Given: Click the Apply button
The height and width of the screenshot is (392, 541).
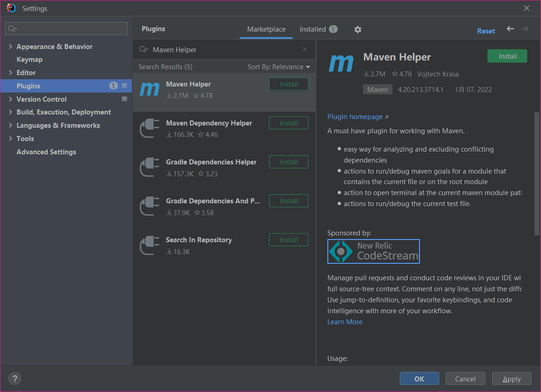Looking at the screenshot, I should point(512,379).
